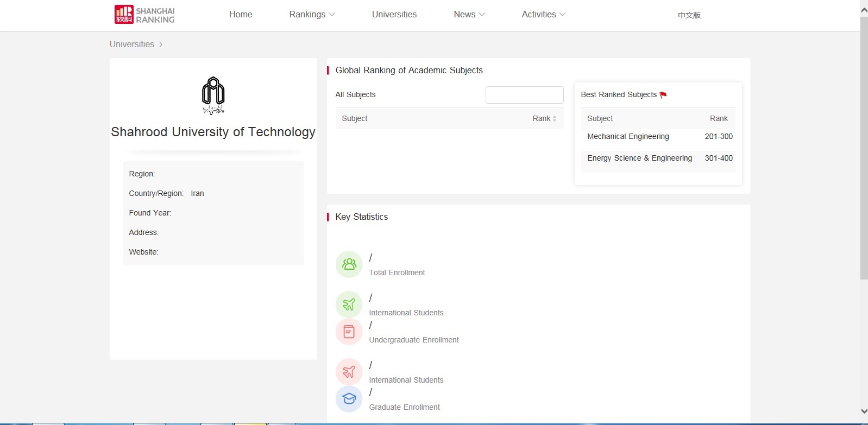Click the Subject header in Best Ranked table
Viewport: 868px width, 425px height.
600,118
